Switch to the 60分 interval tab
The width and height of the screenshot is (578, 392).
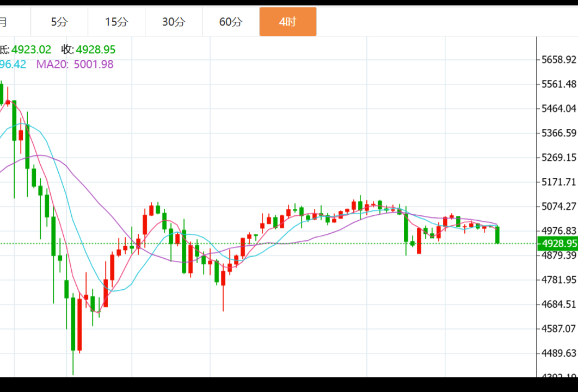[231, 22]
